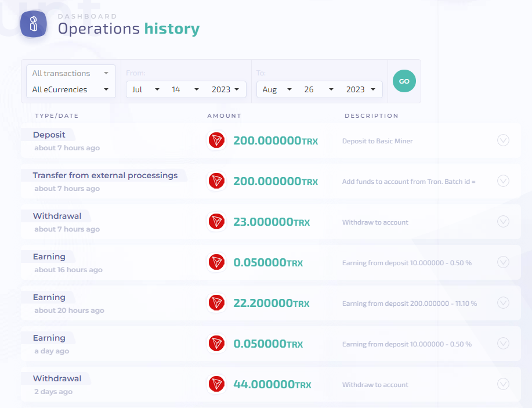The width and height of the screenshot is (532, 408).
Task: Click the dashboard logo icon
Action: [34, 24]
